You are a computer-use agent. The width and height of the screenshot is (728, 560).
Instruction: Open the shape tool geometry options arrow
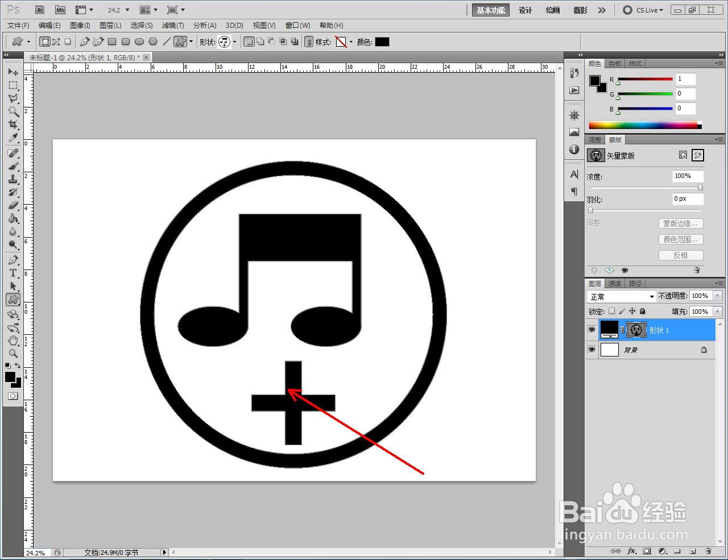[191, 42]
